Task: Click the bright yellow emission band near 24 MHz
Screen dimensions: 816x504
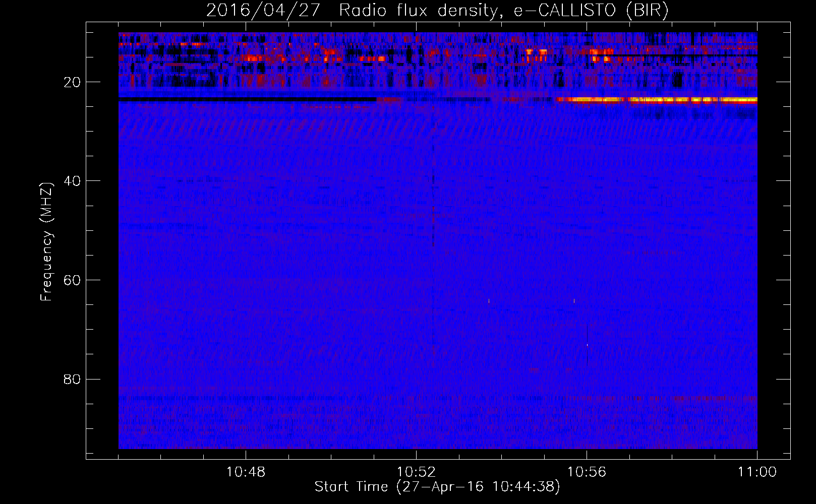Action: click(x=657, y=100)
